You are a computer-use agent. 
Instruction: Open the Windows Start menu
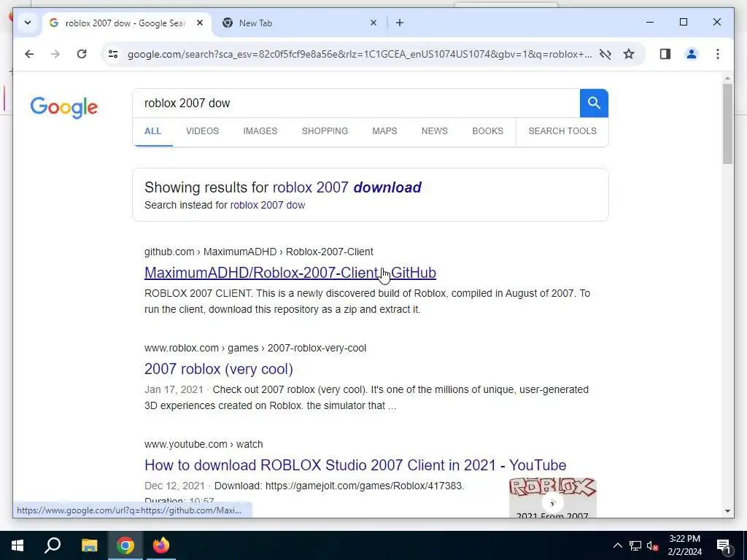click(18, 545)
